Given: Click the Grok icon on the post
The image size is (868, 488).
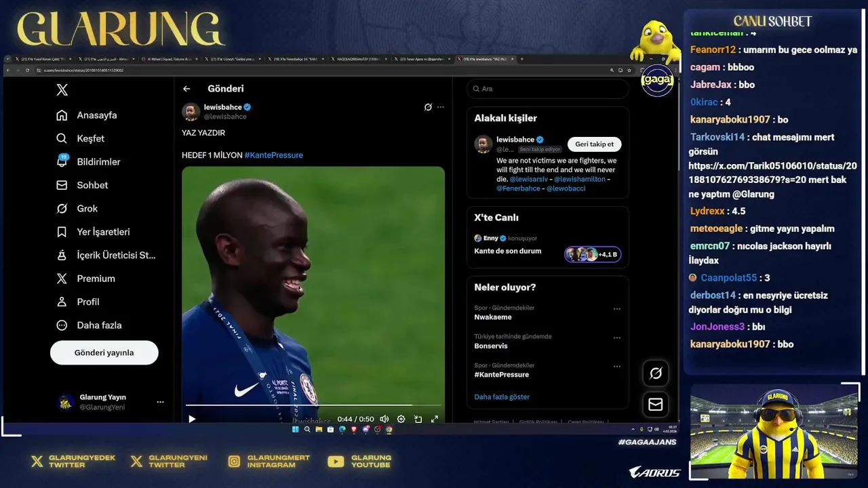Looking at the screenshot, I should point(428,107).
